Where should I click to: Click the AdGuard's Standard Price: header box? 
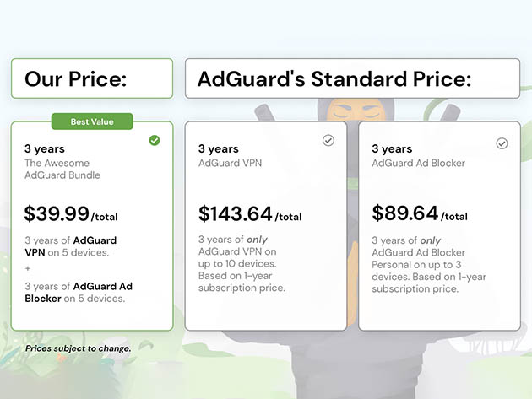(351, 78)
